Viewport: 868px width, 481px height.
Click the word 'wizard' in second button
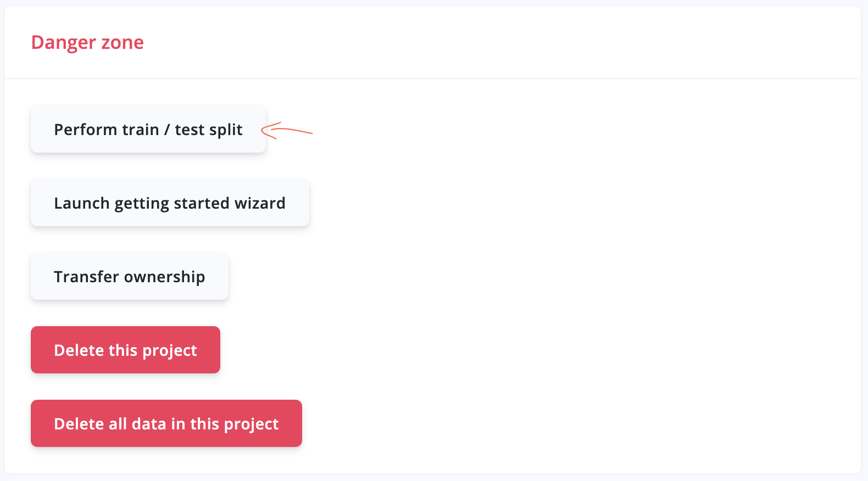[x=260, y=203]
